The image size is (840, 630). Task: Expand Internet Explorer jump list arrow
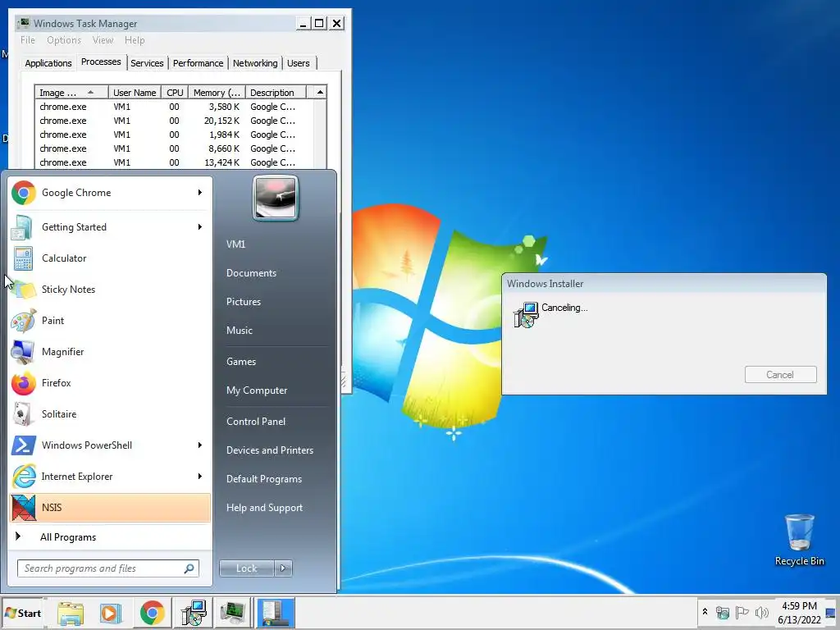point(200,477)
